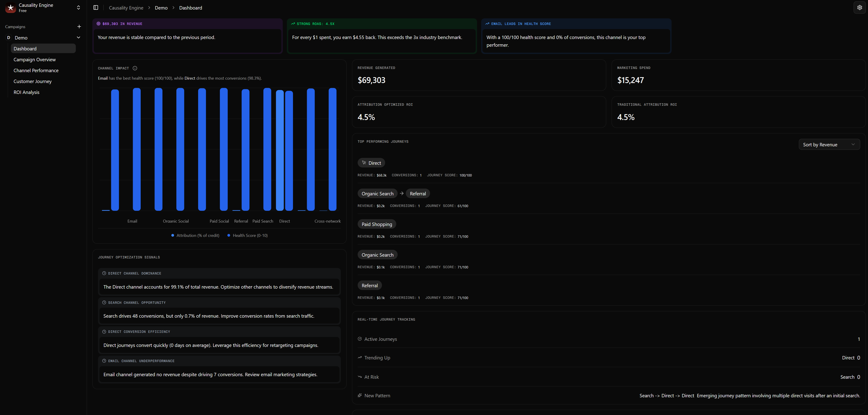Click the Causality Engine breadcrumb link
Viewport: 868px width, 415px height.
[x=126, y=8]
